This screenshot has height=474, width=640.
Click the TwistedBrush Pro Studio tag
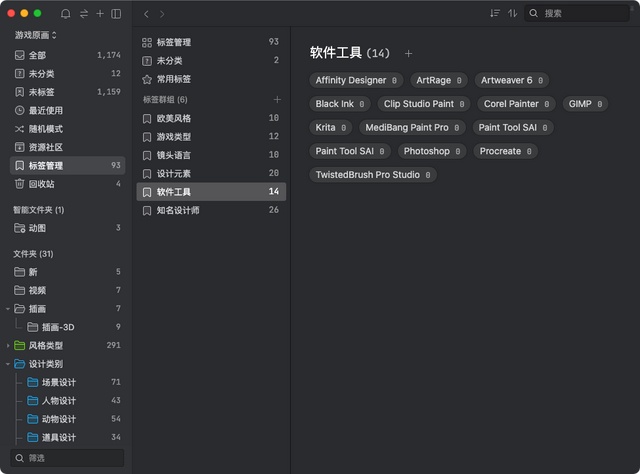pyautogui.click(x=373, y=175)
